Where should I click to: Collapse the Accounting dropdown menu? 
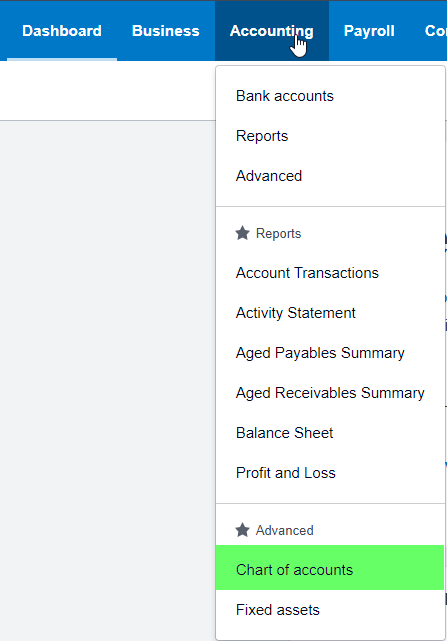pos(272,31)
